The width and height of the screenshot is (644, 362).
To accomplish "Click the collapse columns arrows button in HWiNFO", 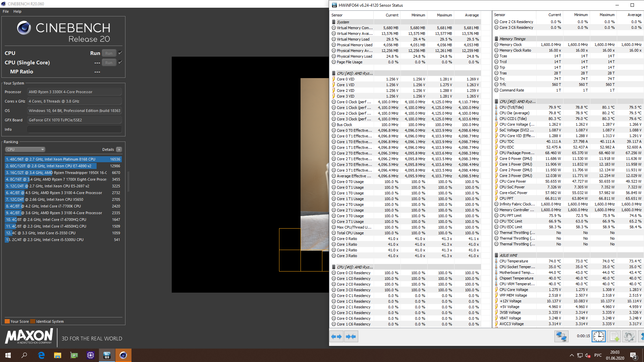I will pyautogui.click(x=351, y=337).
